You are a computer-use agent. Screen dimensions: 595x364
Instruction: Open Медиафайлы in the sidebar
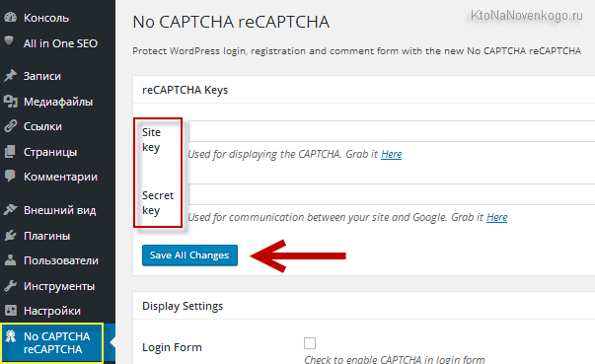coord(57,102)
